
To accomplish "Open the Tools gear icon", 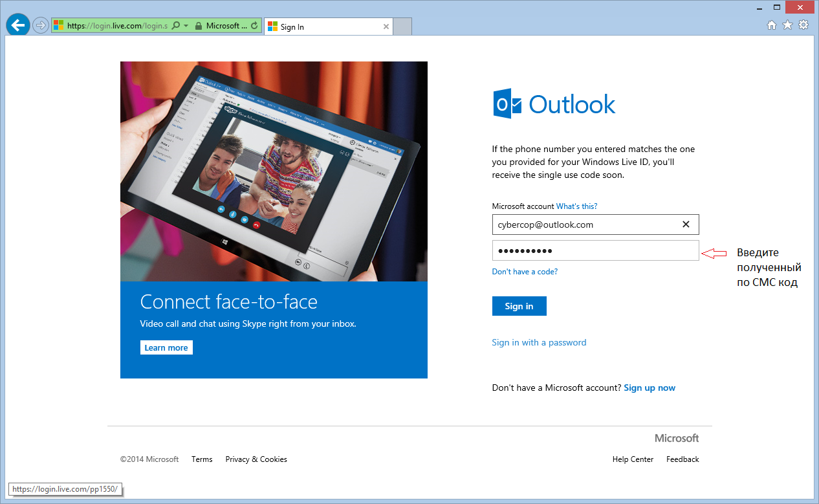I will click(803, 25).
